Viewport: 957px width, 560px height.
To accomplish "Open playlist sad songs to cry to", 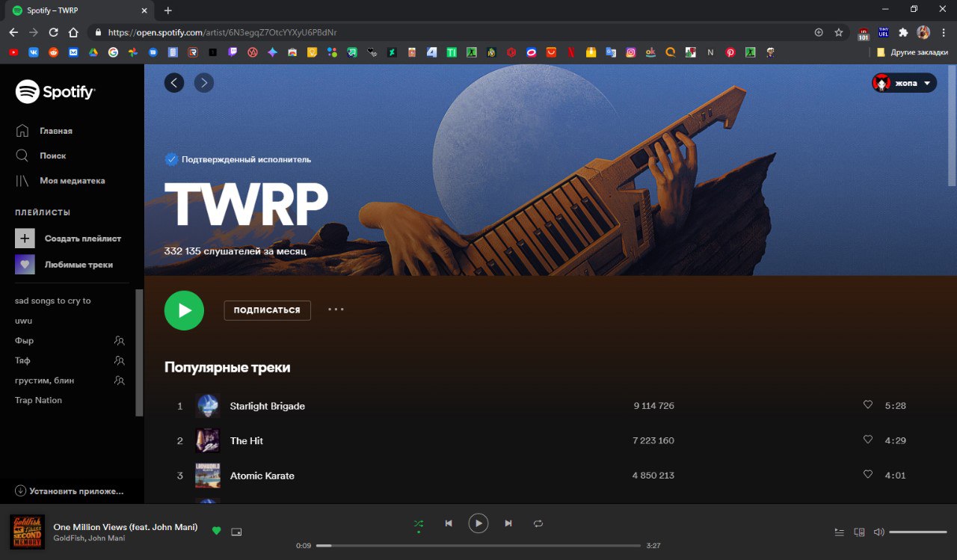I will click(x=52, y=301).
